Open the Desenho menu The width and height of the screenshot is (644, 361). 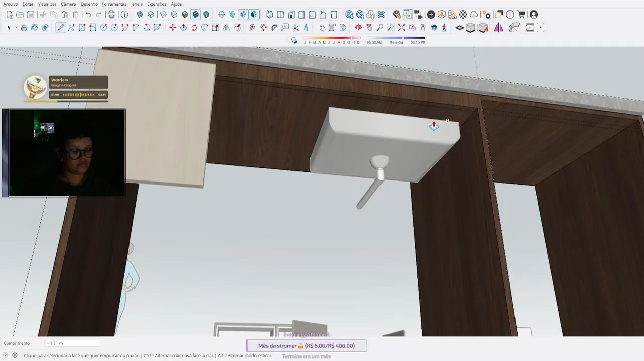click(x=89, y=4)
